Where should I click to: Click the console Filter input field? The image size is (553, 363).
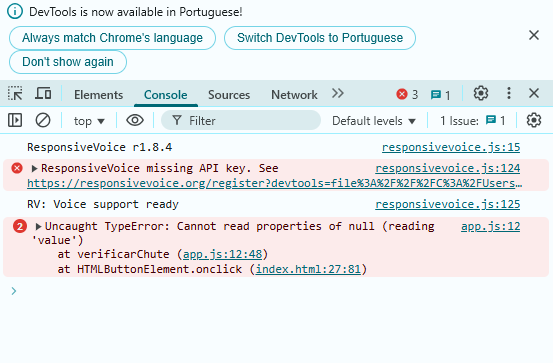click(x=241, y=120)
